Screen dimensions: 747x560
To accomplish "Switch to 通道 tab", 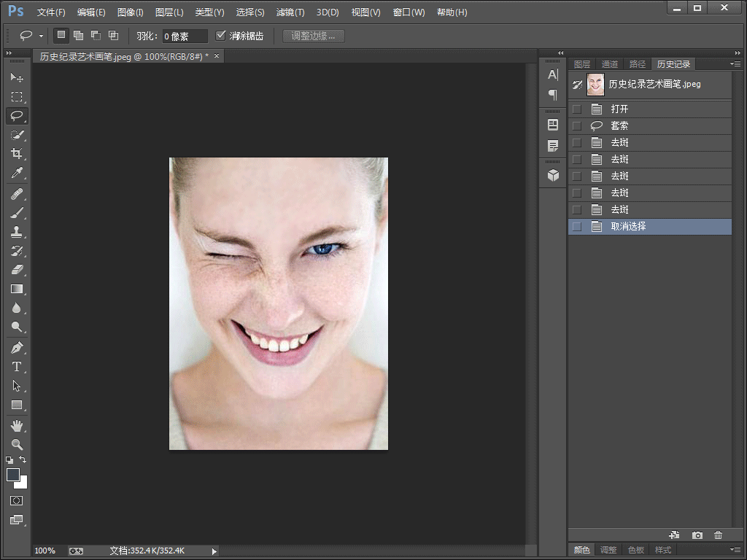I will point(609,64).
